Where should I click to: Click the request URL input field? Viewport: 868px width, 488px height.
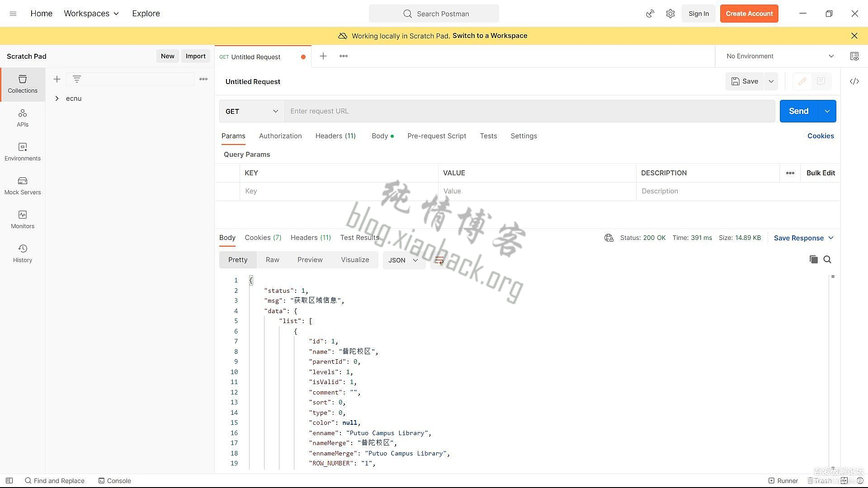pos(529,111)
